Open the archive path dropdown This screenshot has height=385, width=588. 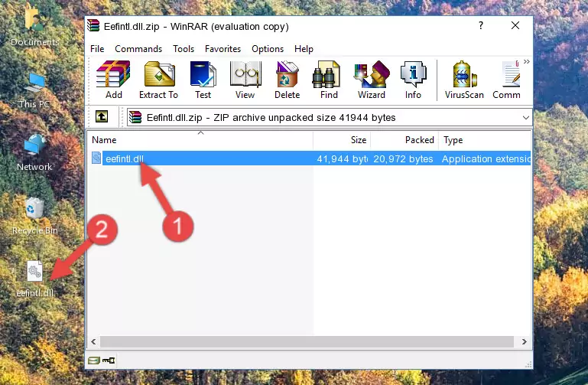(526, 117)
